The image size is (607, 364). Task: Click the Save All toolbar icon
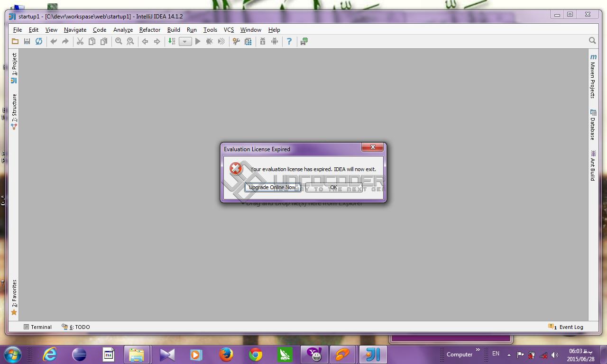(x=27, y=42)
